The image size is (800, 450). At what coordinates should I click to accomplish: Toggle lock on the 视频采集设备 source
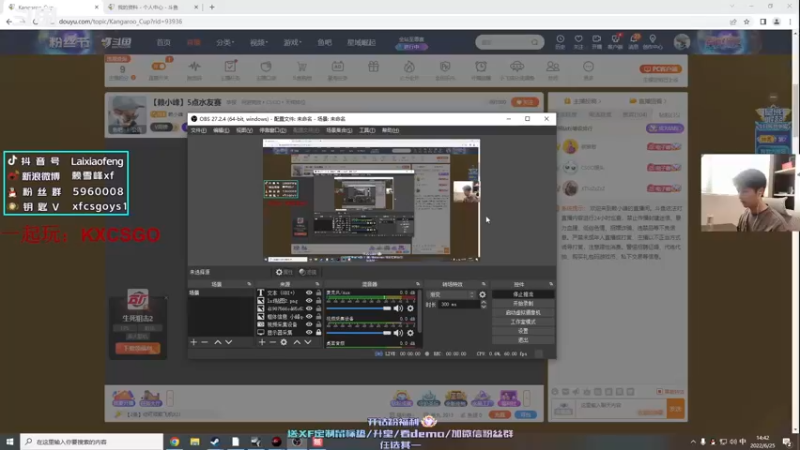pyautogui.click(x=318, y=324)
